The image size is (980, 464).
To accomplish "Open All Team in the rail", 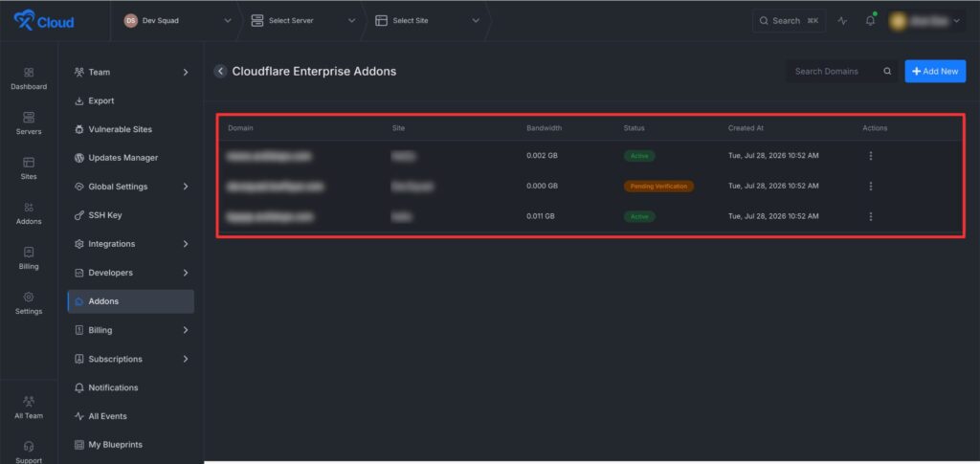I will pos(29,408).
